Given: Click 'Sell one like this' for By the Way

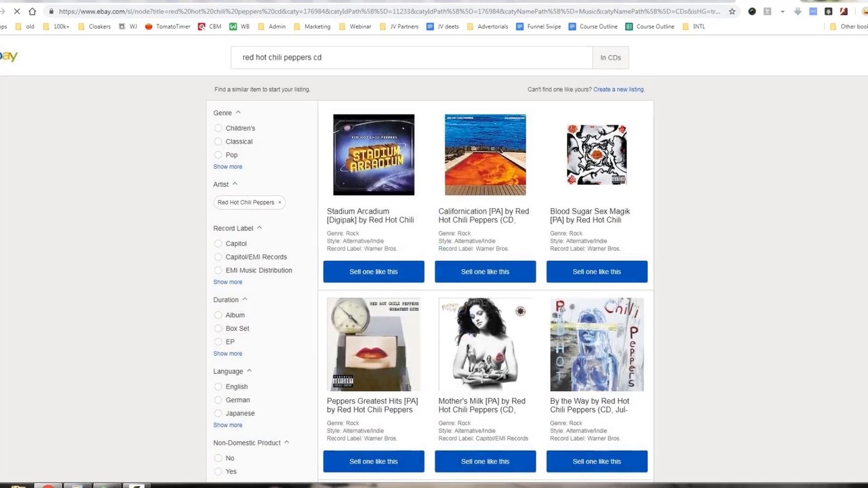Looking at the screenshot, I should pyautogui.click(x=597, y=462).
